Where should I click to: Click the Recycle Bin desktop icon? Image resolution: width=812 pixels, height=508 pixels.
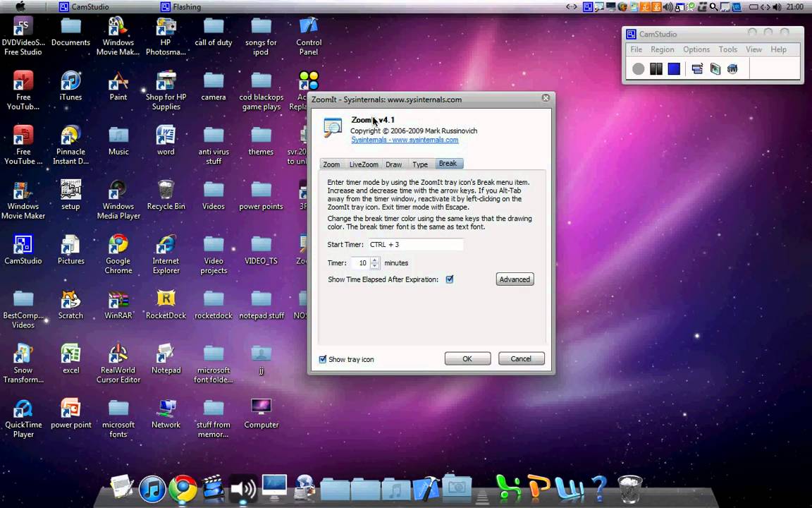166,195
